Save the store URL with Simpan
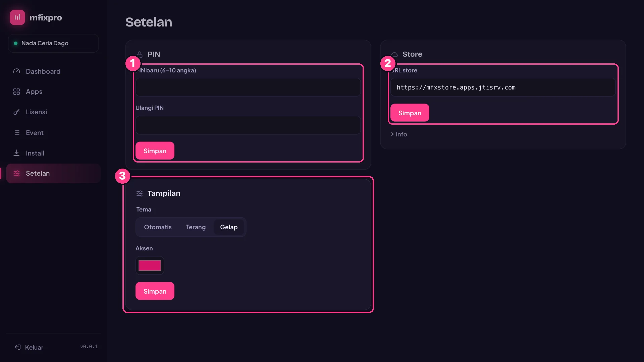Viewport: 644px width, 362px height. click(x=410, y=113)
